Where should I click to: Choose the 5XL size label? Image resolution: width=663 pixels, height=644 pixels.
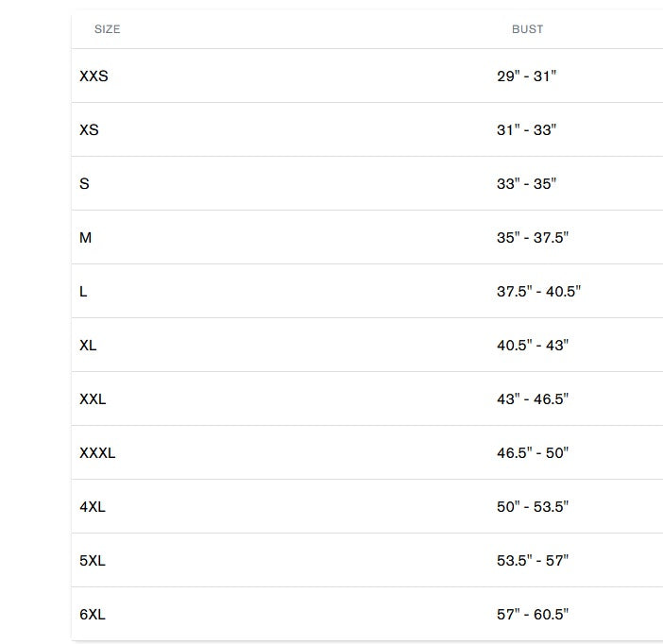93,561
